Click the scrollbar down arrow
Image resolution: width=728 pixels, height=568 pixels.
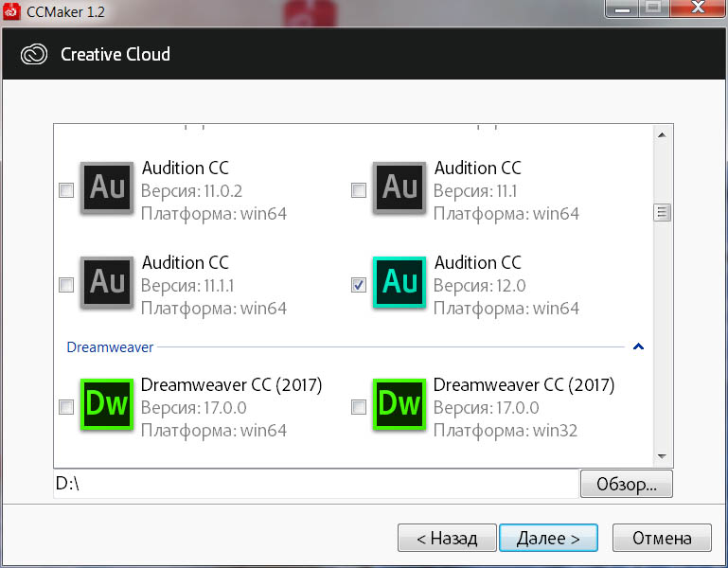pyautogui.click(x=662, y=456)
